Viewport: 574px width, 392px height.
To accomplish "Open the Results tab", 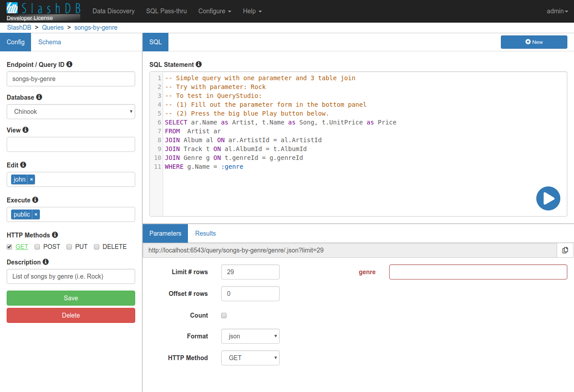I will click(205, 233).
